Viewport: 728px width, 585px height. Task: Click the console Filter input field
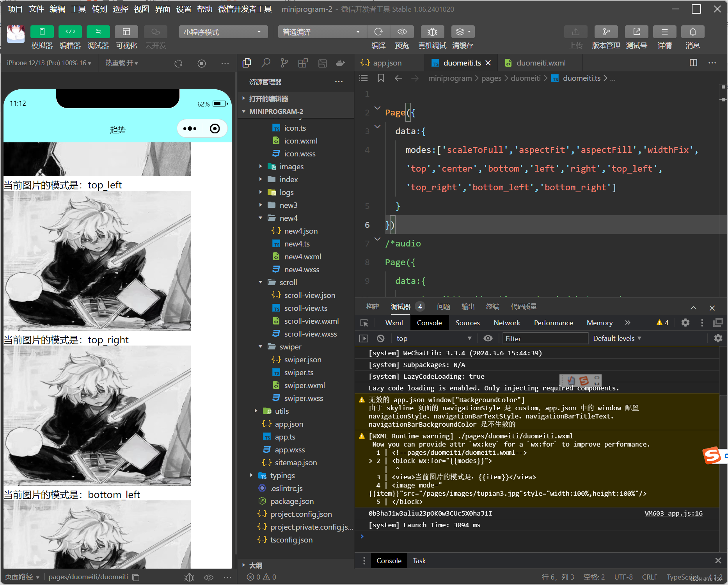coord(545,339)
